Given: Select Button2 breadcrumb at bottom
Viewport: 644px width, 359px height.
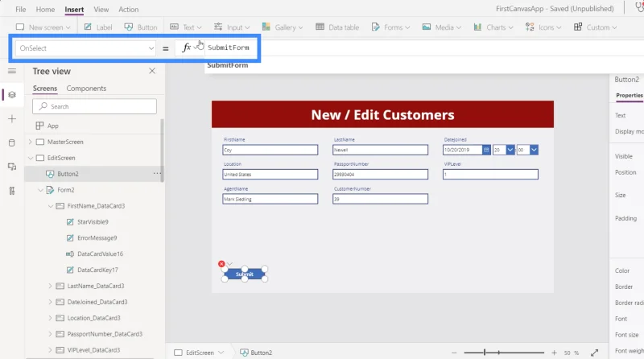Looking at the screenshot, I should click(256, 353).
